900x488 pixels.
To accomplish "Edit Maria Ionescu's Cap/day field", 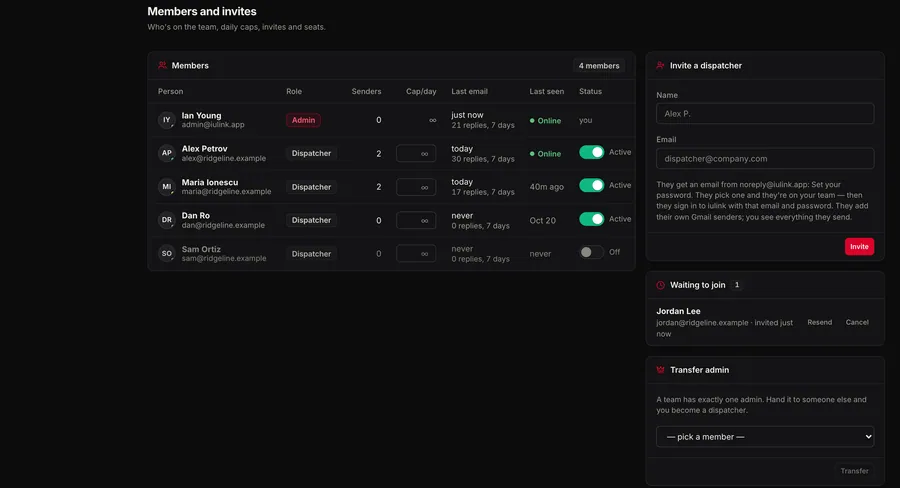I will click(x=416, y=187).
